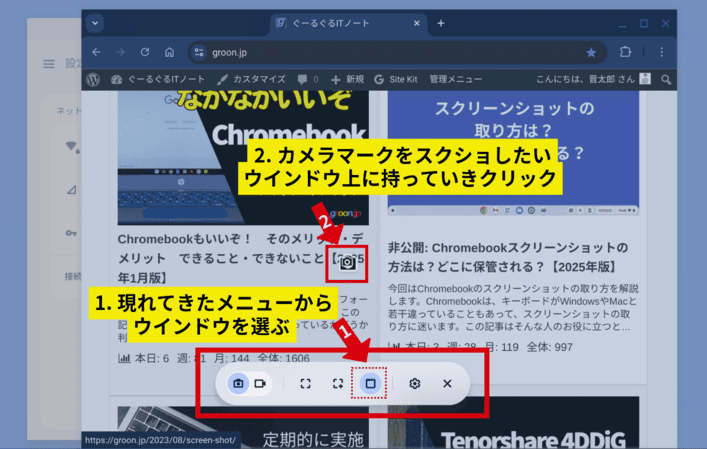
Task: Open Chrome three-dot menu
Action: (x=661, y=52)
